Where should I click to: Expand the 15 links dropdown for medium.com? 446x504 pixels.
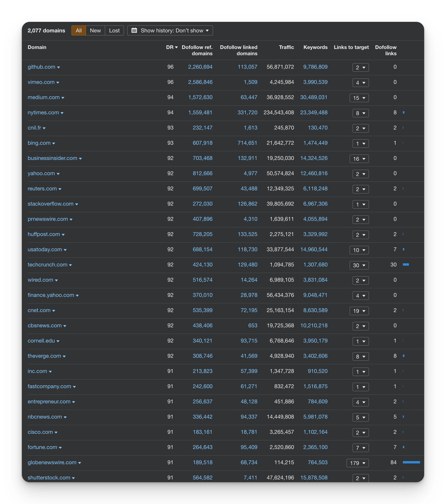click(359, 98)
